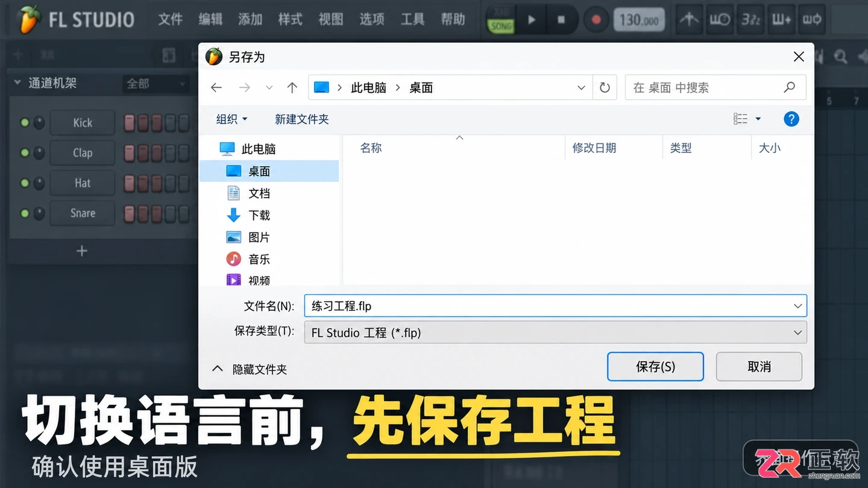Mute the Hat channel with its green LED
The width and height of the screenshot is (868, 488).
(x=25, y=183)
